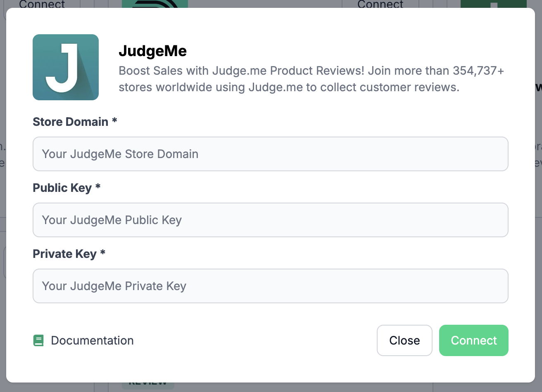Click the background Connect button at top right
Screen dimensions: 542x392
click(x=380, y=4)
